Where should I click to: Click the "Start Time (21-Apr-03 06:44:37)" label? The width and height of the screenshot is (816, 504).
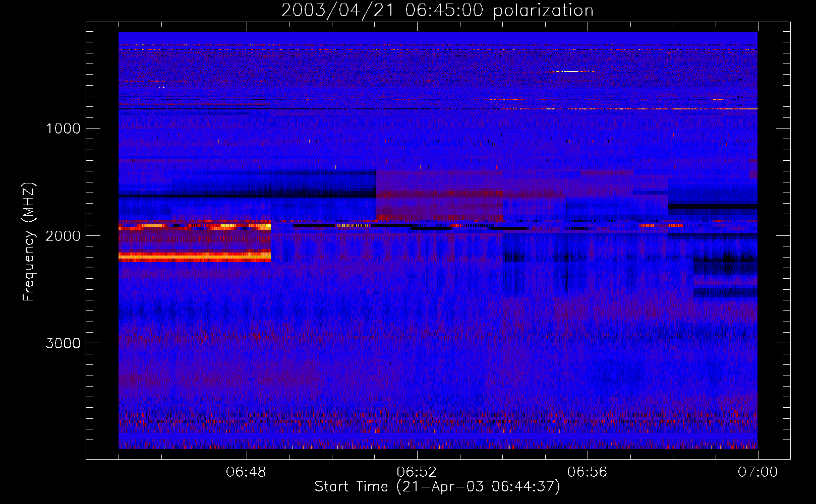(437, 487)
